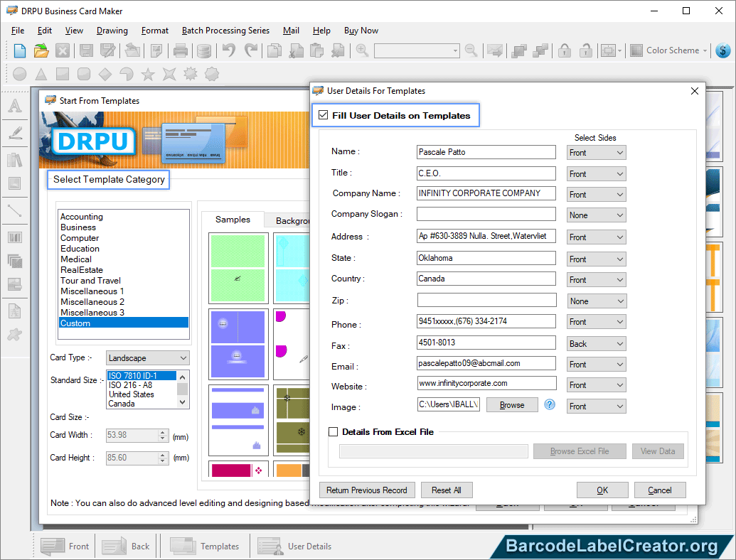Click the Redo arrow icon
Screen dimensions: 736x560
click(x=251, y=50)
